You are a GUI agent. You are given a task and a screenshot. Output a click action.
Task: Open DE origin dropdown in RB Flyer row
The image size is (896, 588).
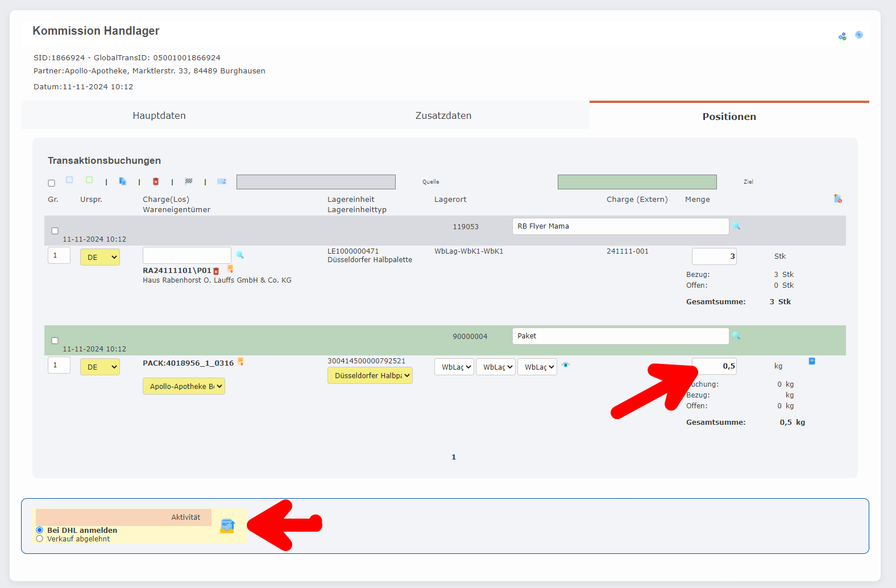(x=100, y=257)
